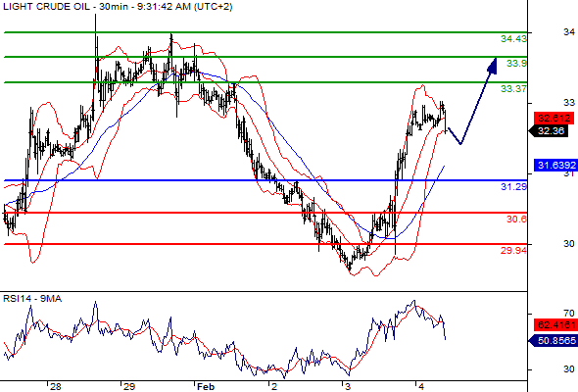The image size is (578, 392).
Task: Click the red 29.94 support label
Action: (x=513, y=251)
